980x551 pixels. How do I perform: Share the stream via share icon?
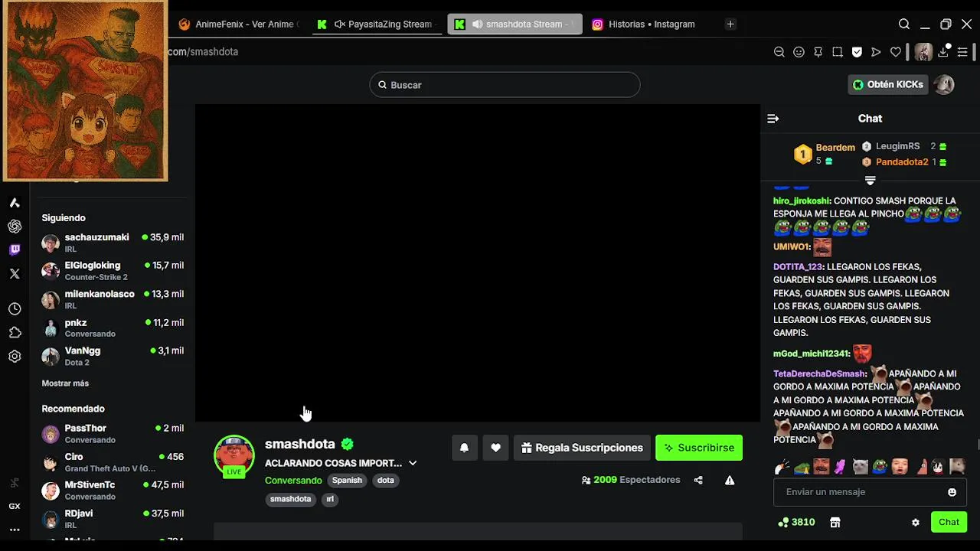(x=698, y=481)
